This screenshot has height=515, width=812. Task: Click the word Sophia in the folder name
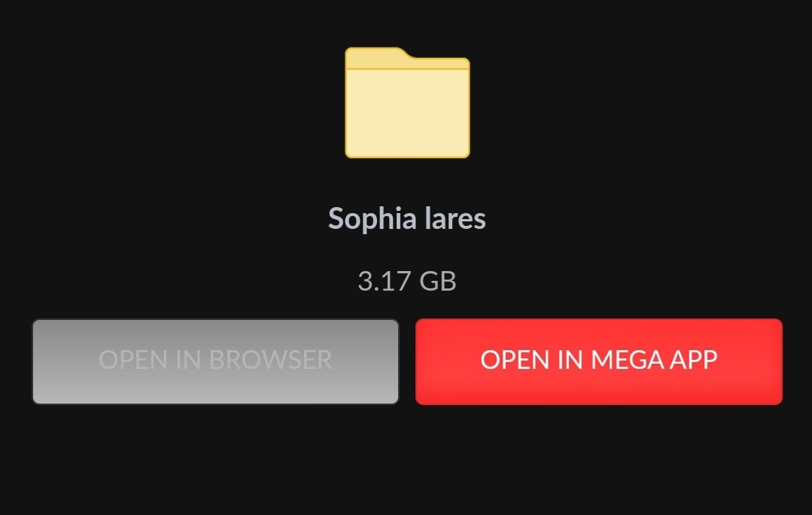(373, 218)
